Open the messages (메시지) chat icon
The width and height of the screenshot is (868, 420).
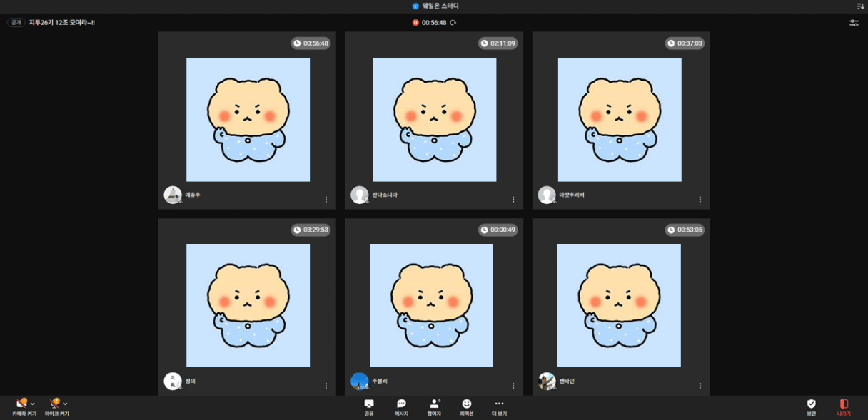tap(401, 404)
